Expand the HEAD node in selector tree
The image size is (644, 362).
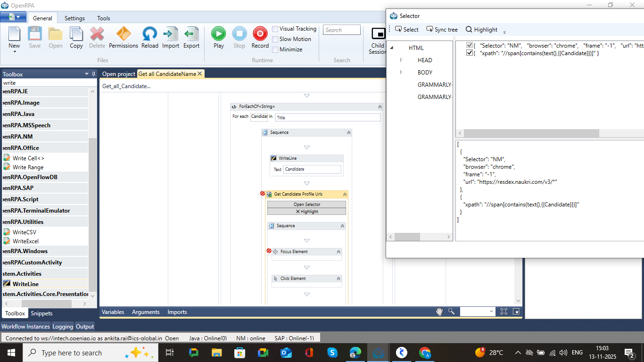(x=401, y=60)
